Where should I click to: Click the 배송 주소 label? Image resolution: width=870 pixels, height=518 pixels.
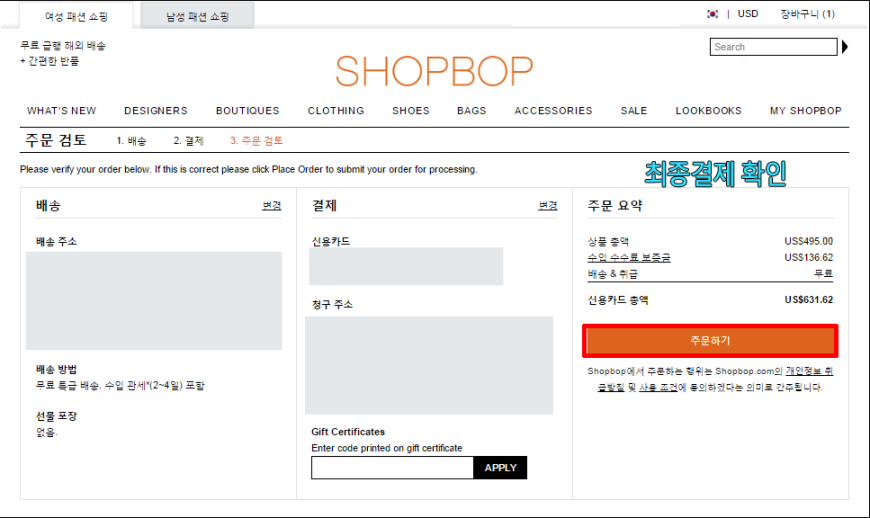click(57, 241)
